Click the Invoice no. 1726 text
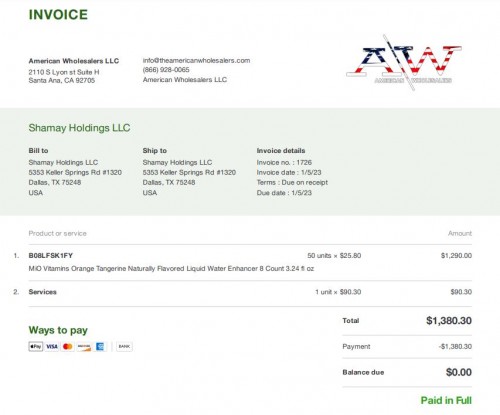Screen dimensions: 500x415 click(x=284, y=163)
